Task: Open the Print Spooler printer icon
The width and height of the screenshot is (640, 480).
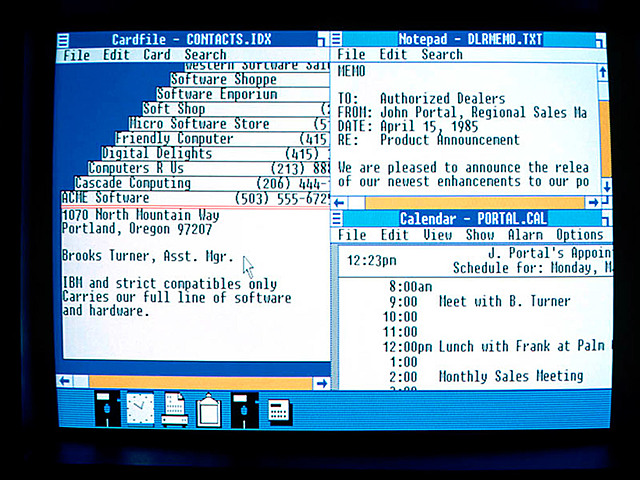Action: coord(175,409)
